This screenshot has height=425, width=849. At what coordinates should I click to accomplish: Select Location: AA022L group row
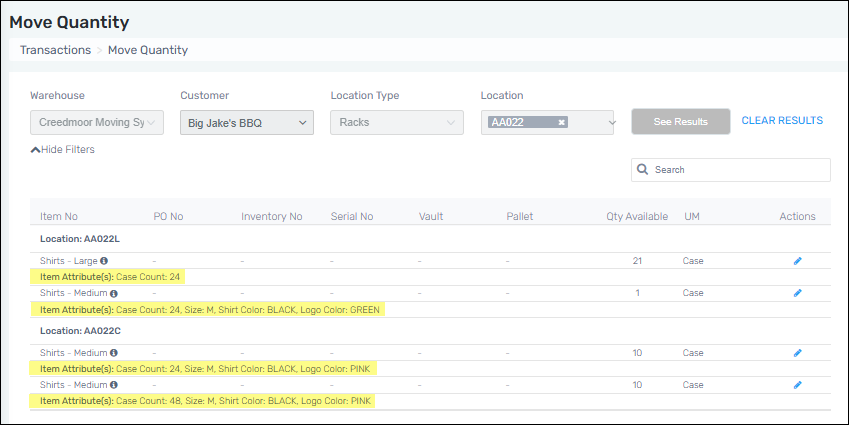430,239
